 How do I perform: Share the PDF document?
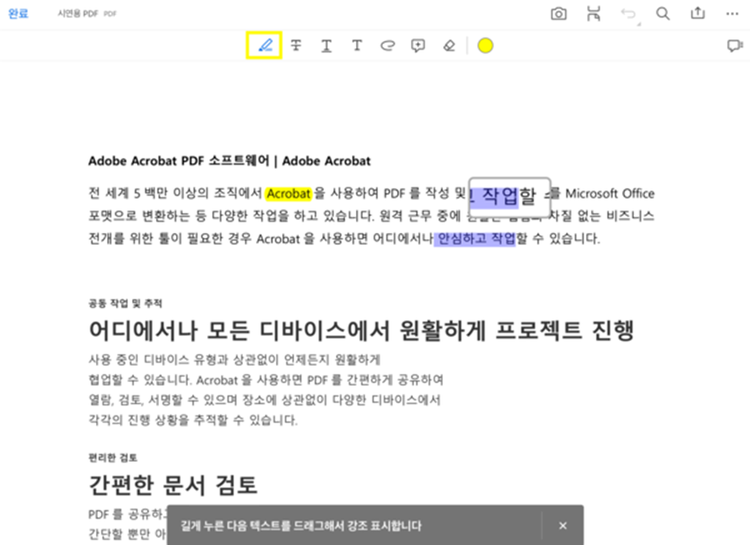(697, 13)
